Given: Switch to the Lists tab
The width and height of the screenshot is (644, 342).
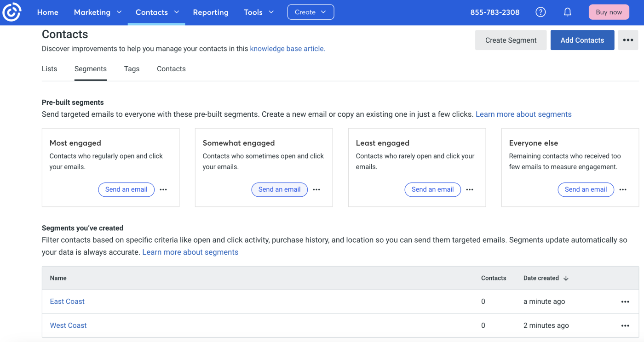Looking at the screenshot, I should point(49,69).
